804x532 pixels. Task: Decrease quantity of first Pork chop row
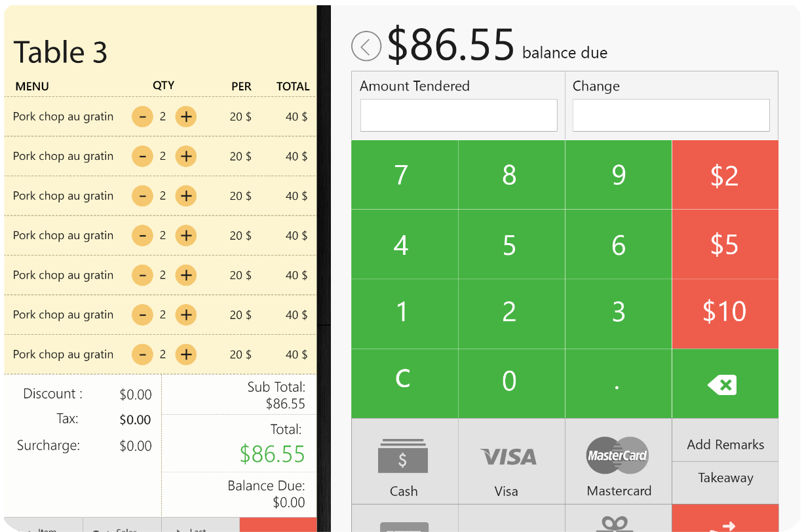pos(142,117)
